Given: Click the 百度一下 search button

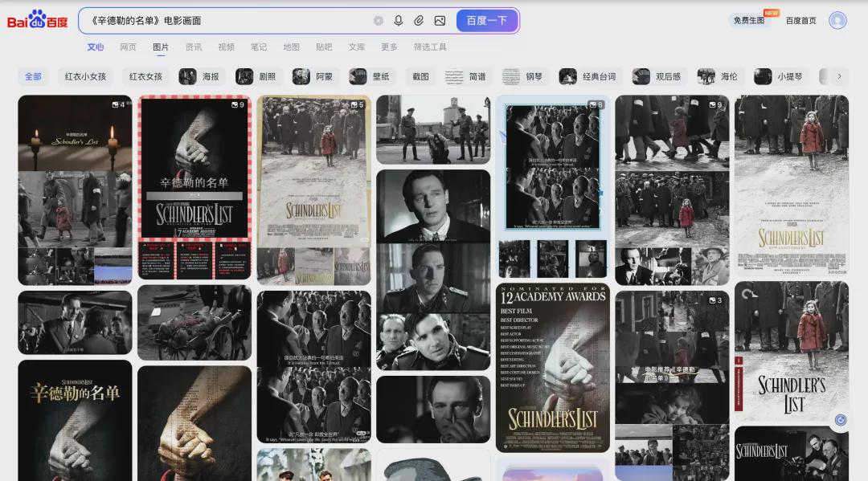Looking at the screenshot, I should tap(486, 20).
